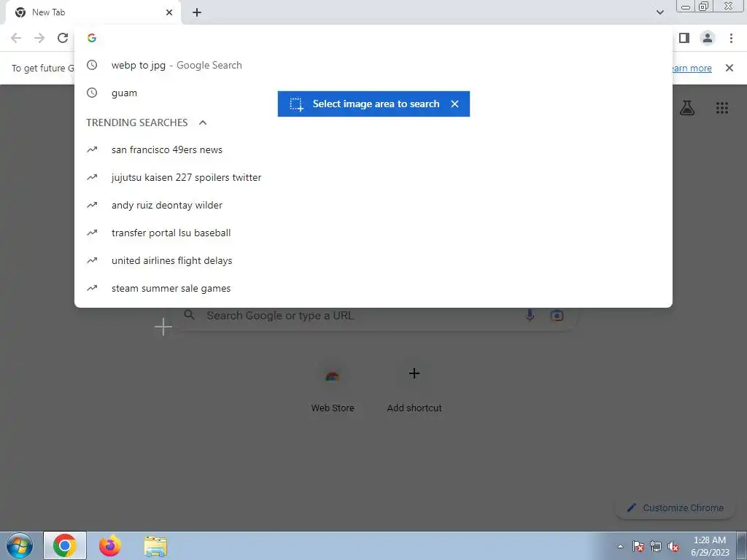Reload the page with the refresh icon

[63, 38]
